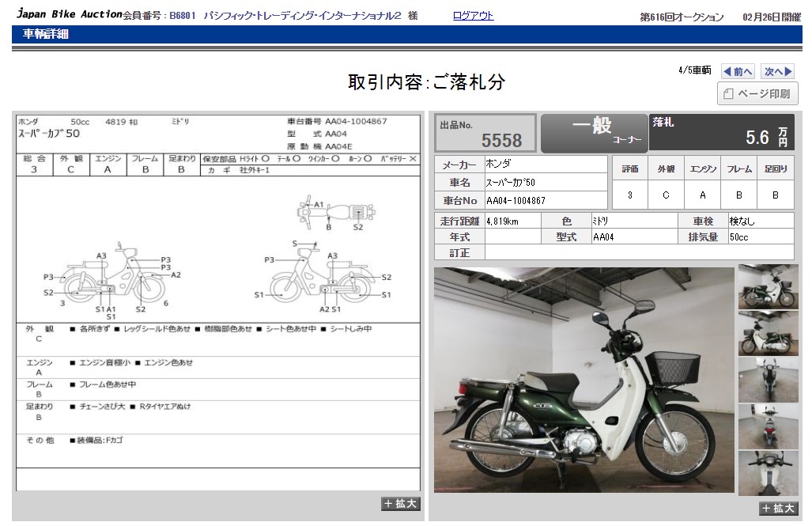Click the 落札 5.6 万円 winning bid price

click(x=721, y=133)
